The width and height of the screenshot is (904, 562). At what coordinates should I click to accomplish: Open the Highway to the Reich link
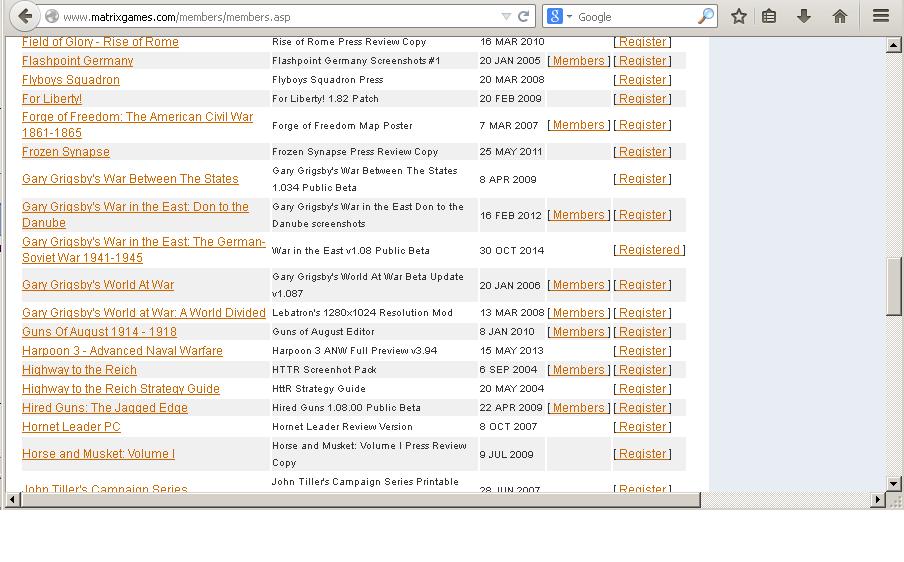[x=80, y=369]
